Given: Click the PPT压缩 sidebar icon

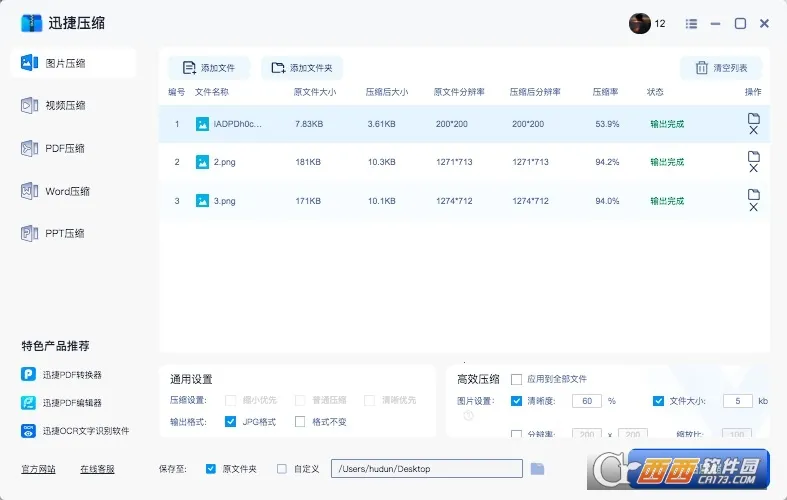Looking at the screenshot, I should [29, 233].
